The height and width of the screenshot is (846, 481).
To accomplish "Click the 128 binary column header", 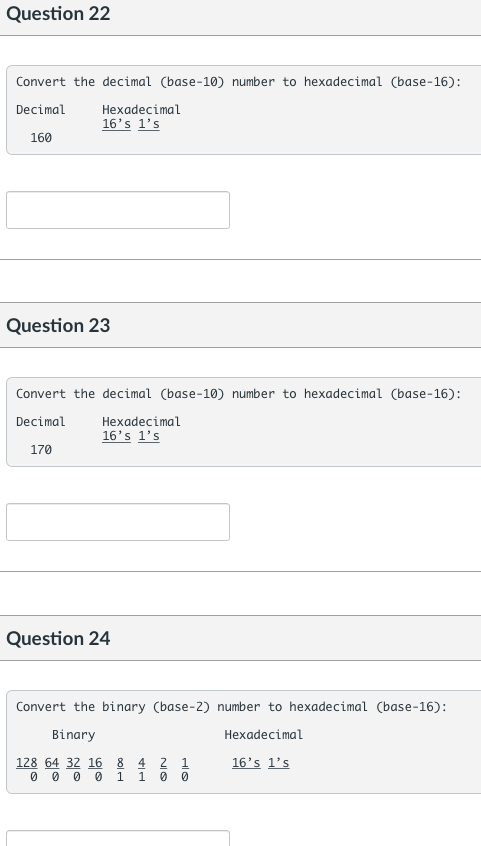I will (x=26, y=763).
